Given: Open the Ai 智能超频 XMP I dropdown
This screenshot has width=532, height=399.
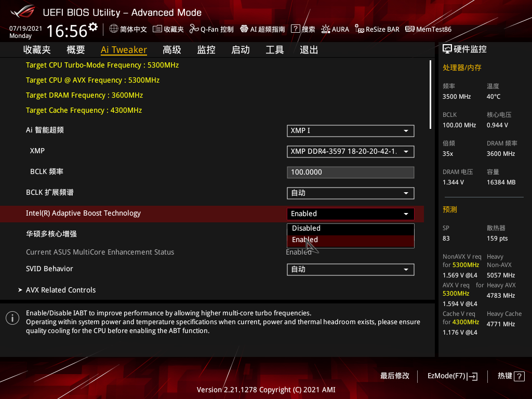Looking at the screenshot, I should [351, 130].
